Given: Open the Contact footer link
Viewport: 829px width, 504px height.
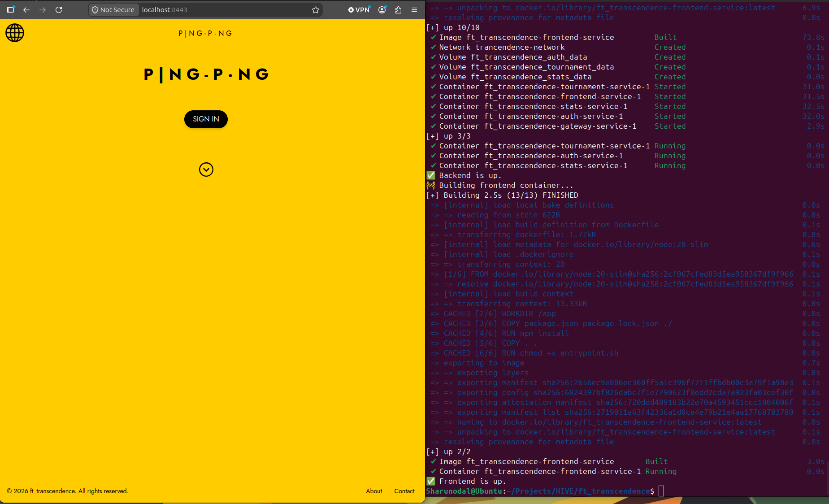Looking at the screenshot, I should [404, 491].
